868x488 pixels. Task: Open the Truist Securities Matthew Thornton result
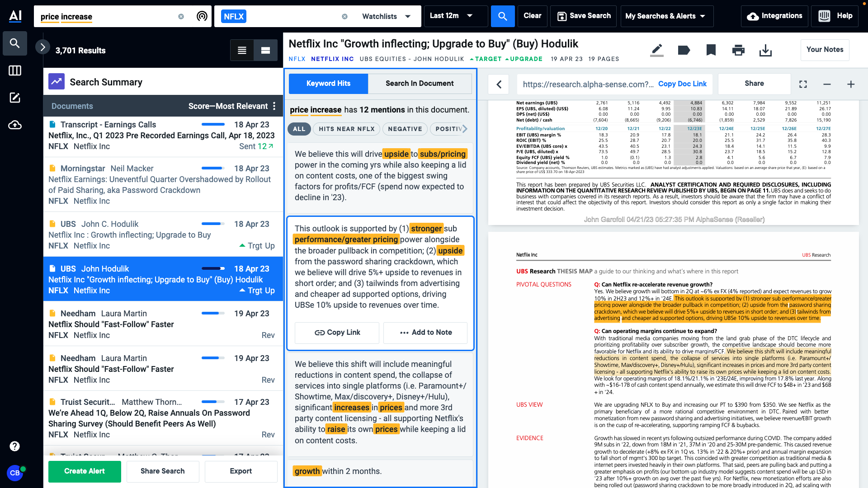coord(163,418)
